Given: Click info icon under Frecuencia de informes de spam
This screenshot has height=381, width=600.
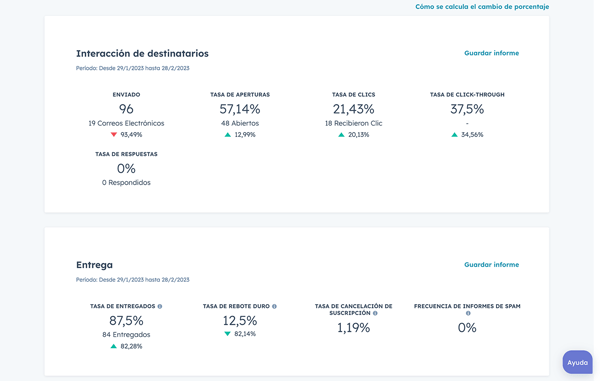Looking at the screenshot, I should (468, 313).
